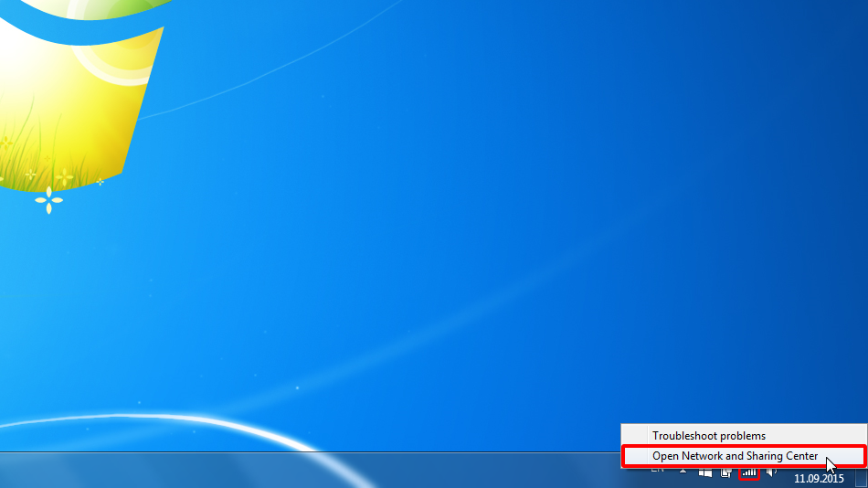This screenshot has height=488, width=868.
Task: Click the 11.09.2015 date on taskbar
Action: [x=819, y=478]
